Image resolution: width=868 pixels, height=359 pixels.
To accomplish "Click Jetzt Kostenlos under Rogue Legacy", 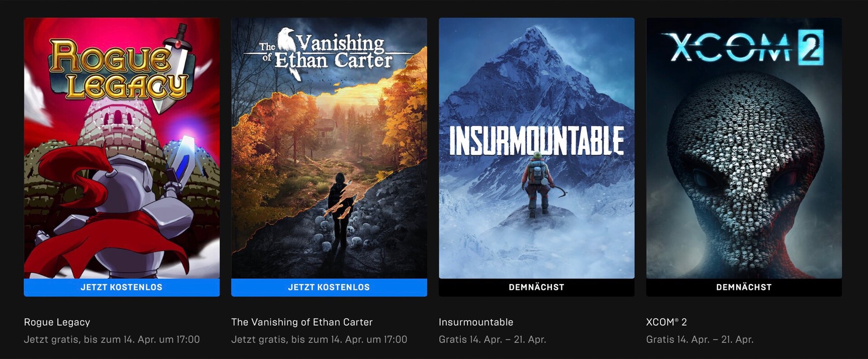I will 122,287.
